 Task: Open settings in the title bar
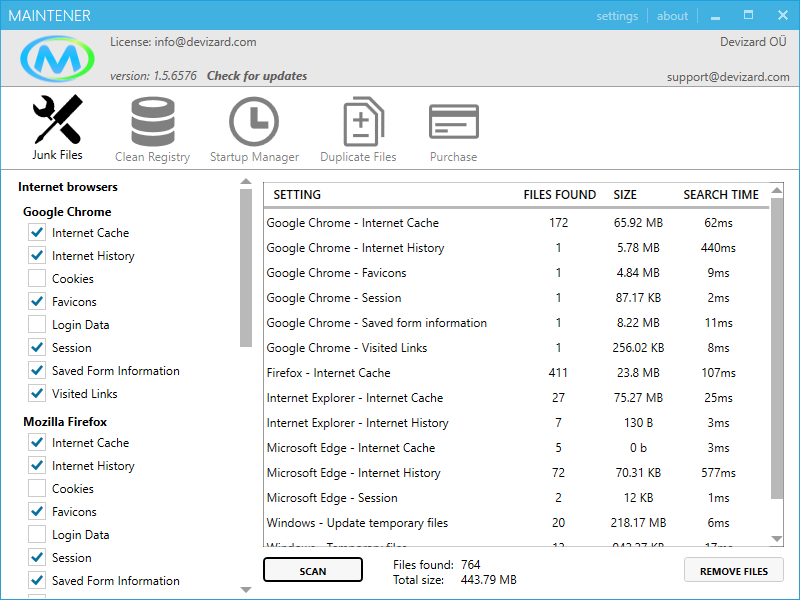pos(617,16)
